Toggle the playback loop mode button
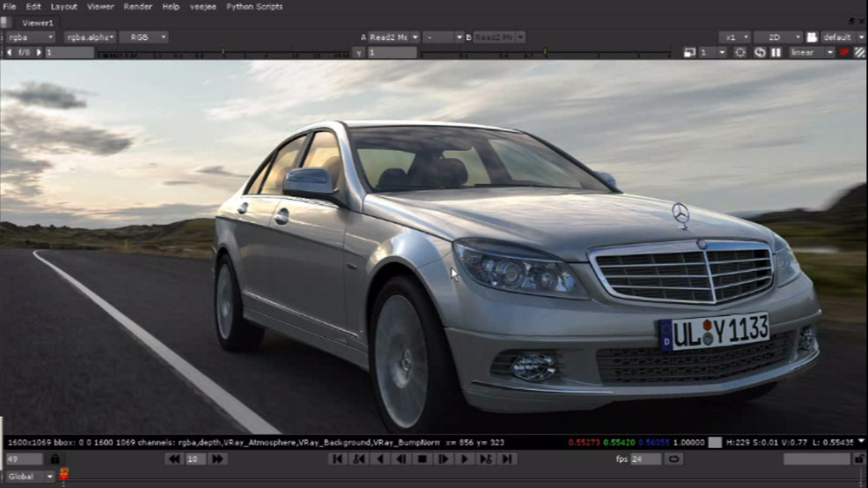868x488 pixels. (x=674, y=459)
